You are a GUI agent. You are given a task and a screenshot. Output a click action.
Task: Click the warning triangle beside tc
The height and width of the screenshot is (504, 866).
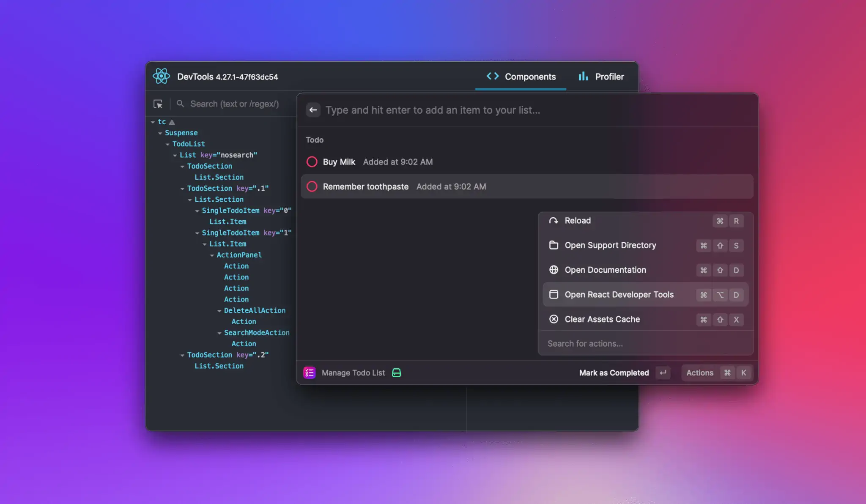[x=172, y=122]
